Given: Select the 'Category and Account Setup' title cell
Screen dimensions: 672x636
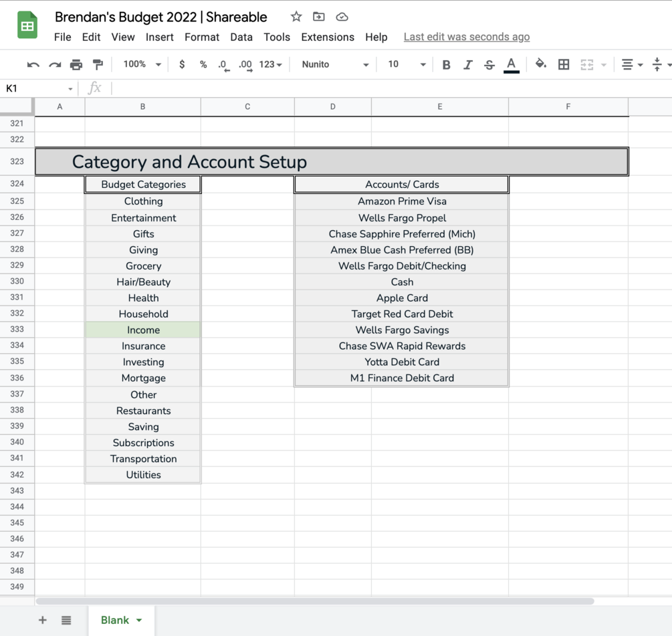Looking at the screenshot, I should [332, 162].
